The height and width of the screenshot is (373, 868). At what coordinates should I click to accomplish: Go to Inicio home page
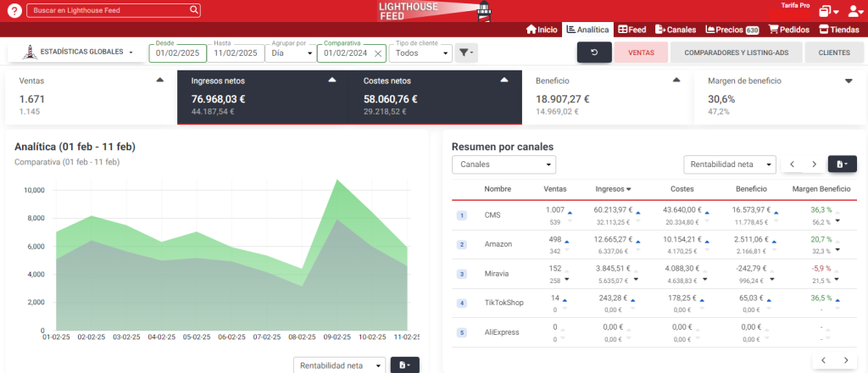pos(542,30)
